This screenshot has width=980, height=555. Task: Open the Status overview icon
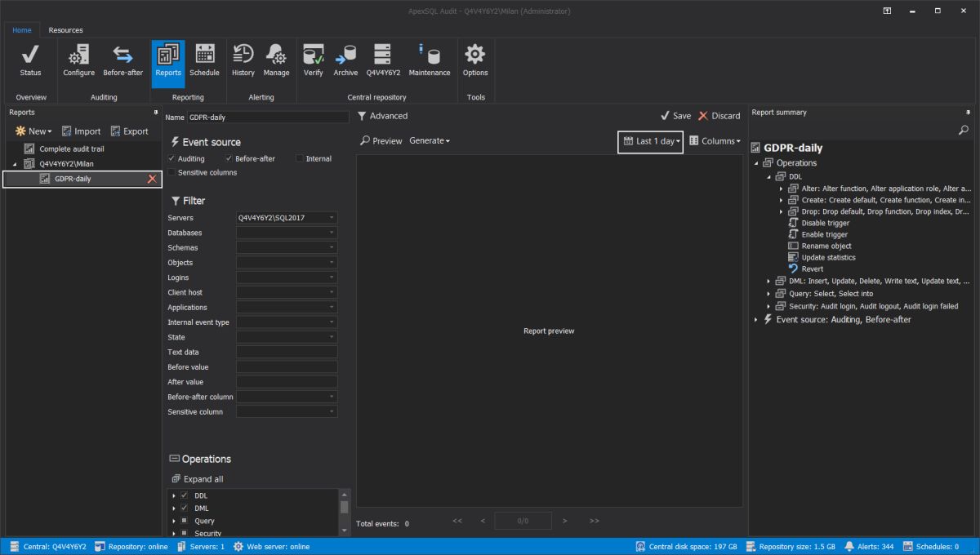[x=30, y=61]
